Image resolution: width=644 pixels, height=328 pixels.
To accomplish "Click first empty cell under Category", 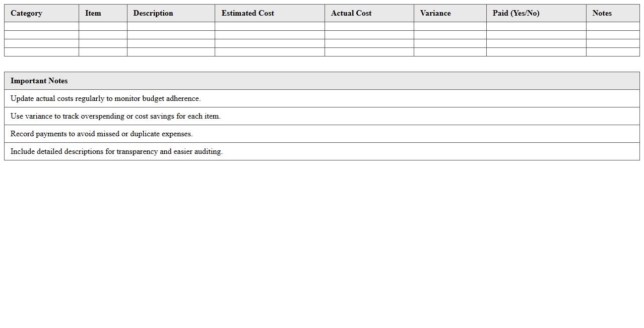I will (x=41, y=26).
